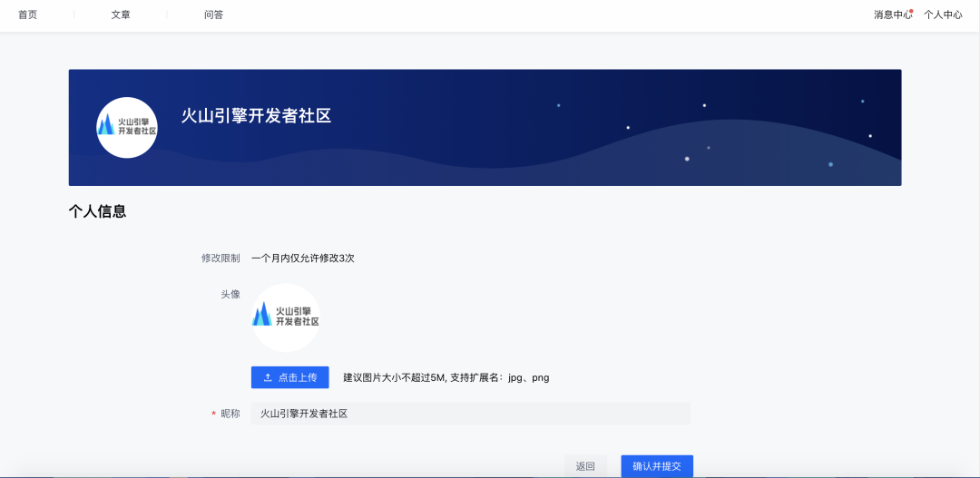
Task: Open the 首页 navigation tab
Action: point(27,15)
